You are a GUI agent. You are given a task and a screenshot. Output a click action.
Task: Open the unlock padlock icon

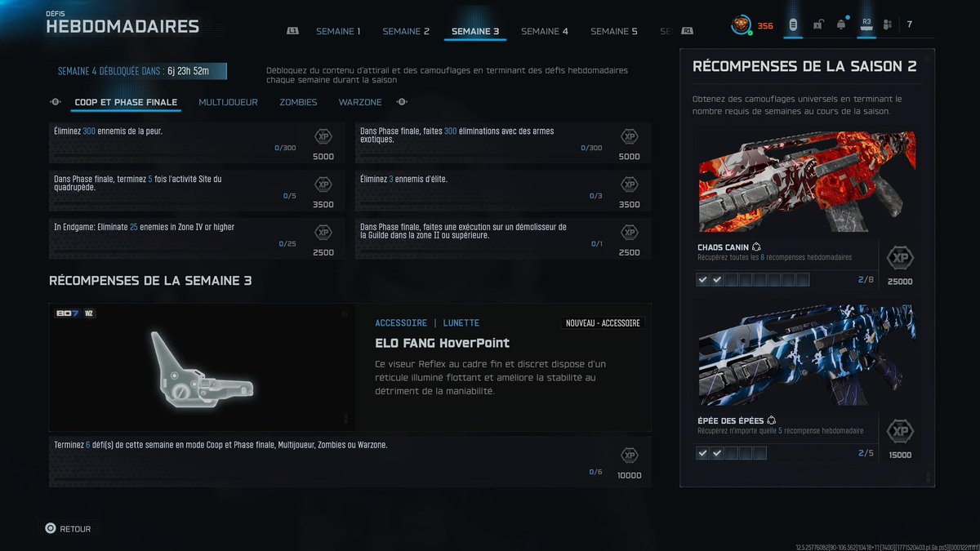817,25
